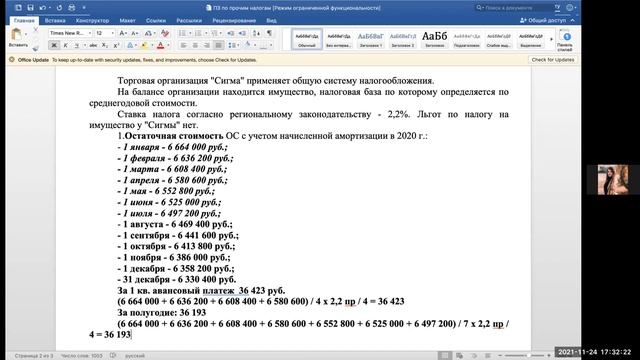
Task: Switch to Web Layout view in status bar
Action: pos(460,356)
